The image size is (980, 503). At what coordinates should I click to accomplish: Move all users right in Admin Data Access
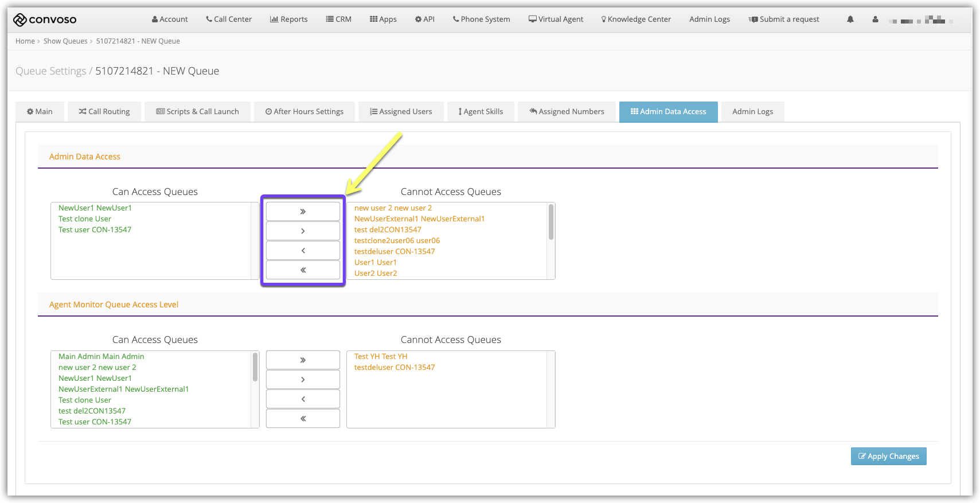click(303, 212)
